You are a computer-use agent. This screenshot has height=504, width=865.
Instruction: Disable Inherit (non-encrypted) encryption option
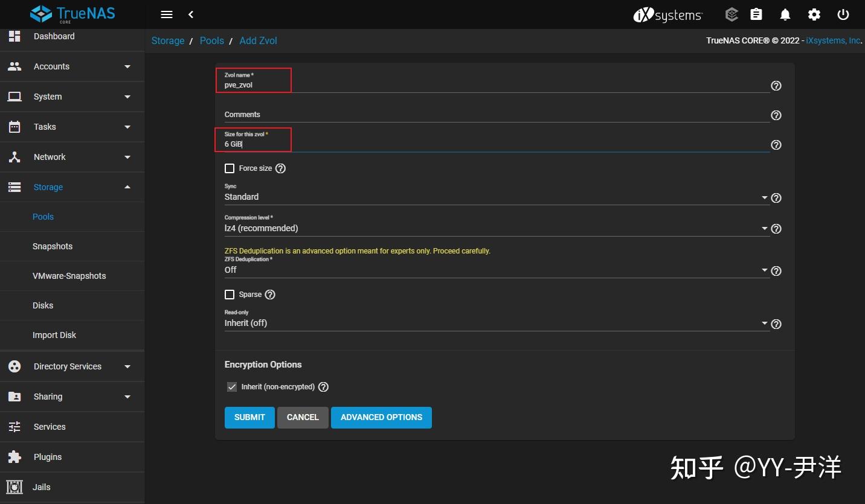pyautogui.click(x=232, y=387)
